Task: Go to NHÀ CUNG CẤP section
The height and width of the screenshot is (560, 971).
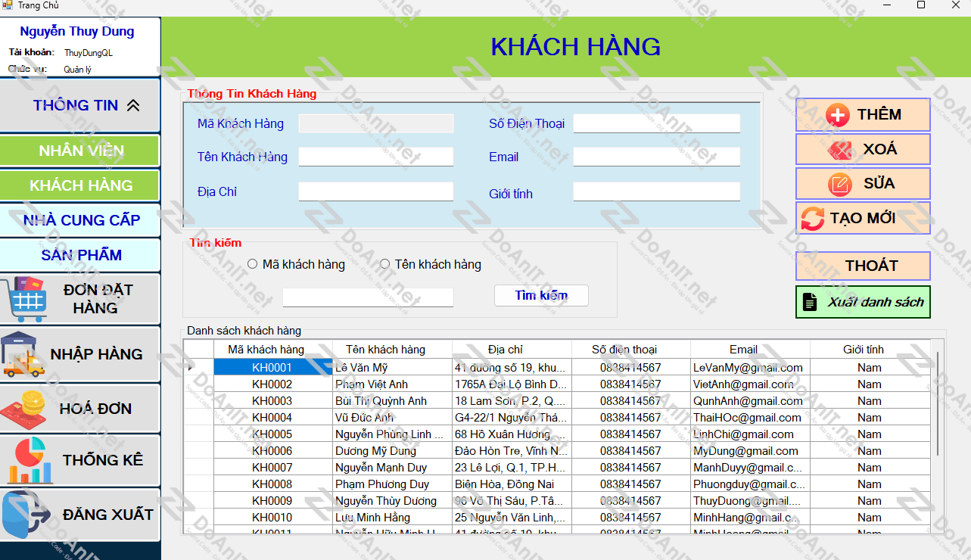Action: coord(80,220)
